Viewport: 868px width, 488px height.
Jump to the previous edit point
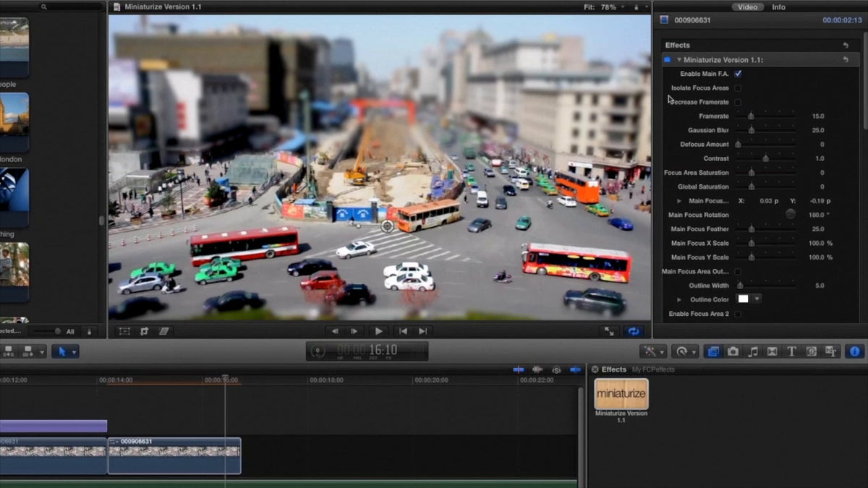point(403,331)
